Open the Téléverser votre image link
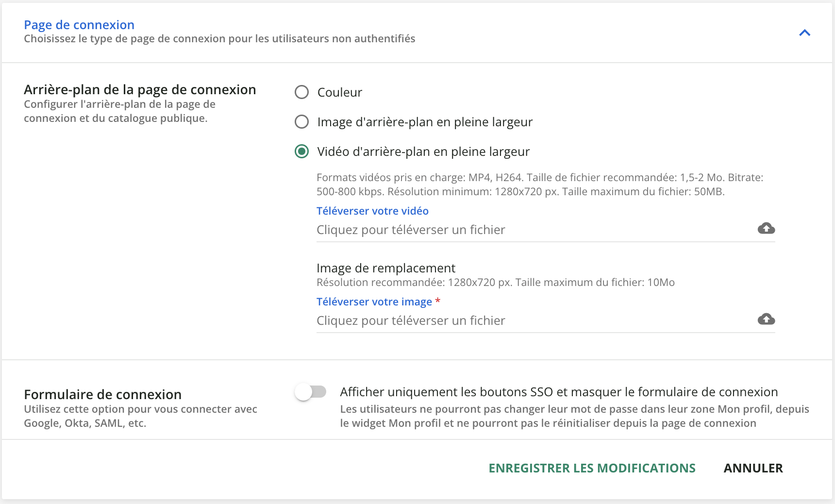The image size is (835, 504). [373, 302]
